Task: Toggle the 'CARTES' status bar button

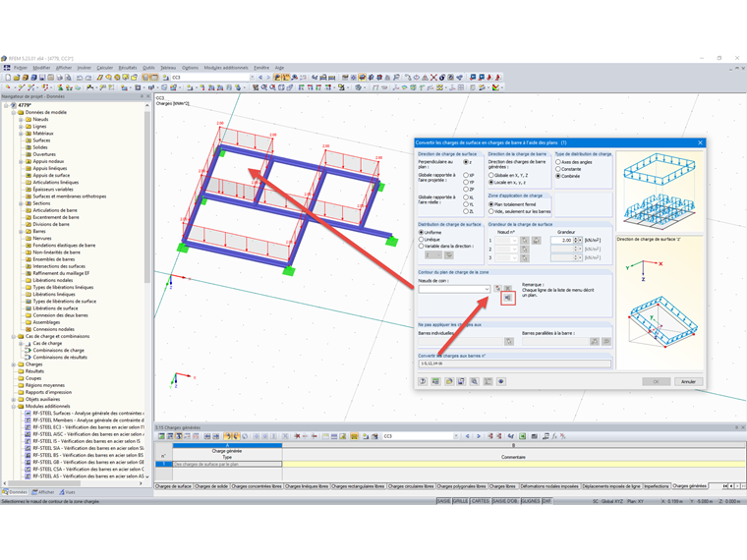Action: (481, 501)
